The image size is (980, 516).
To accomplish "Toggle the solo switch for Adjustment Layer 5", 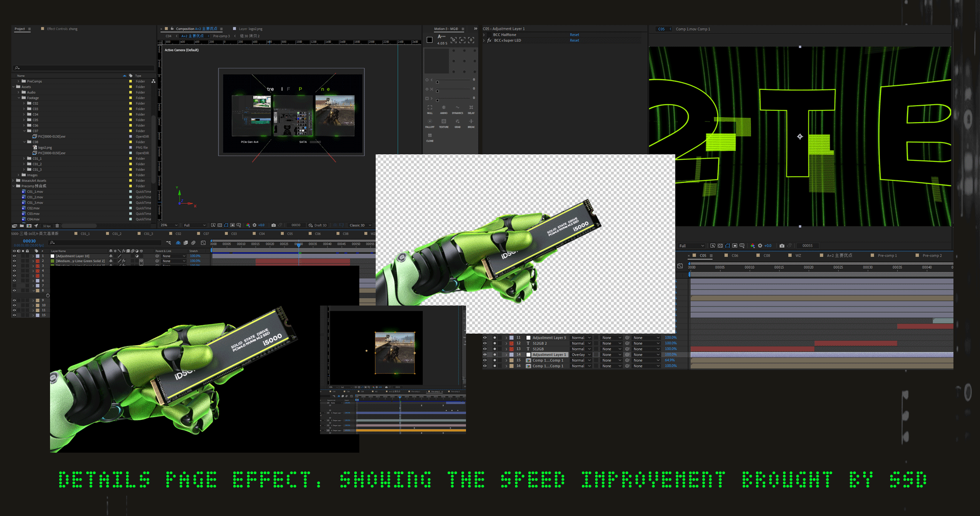I will click(494, 338).
